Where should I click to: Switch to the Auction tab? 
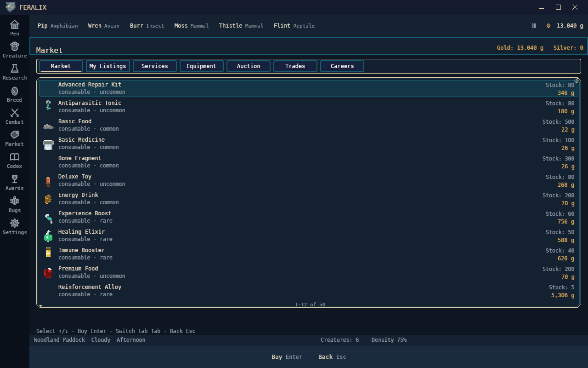[x=249, y=66]
